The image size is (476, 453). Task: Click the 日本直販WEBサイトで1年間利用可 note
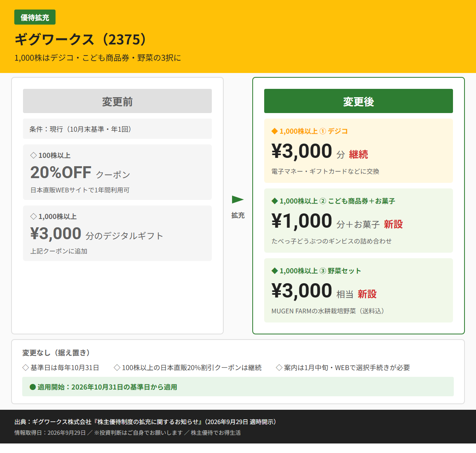pos(80,190)
